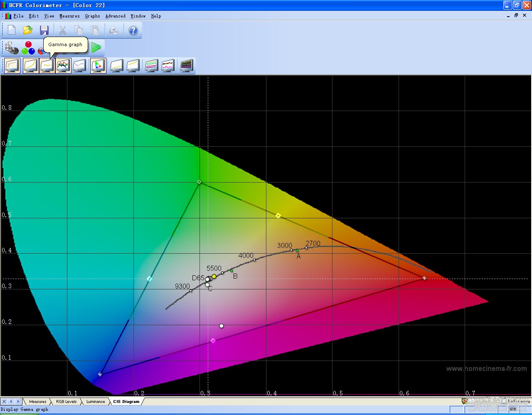Save with the floppy disk icon
The height and width of the screenshot is (415, 532).
click(x=44, y=30)
